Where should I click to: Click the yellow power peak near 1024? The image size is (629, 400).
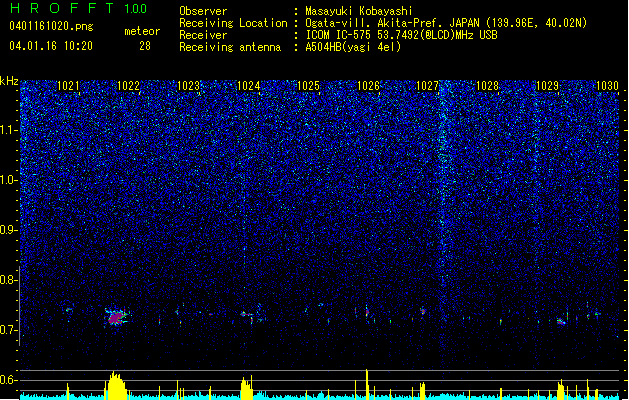tap(247, 387)
